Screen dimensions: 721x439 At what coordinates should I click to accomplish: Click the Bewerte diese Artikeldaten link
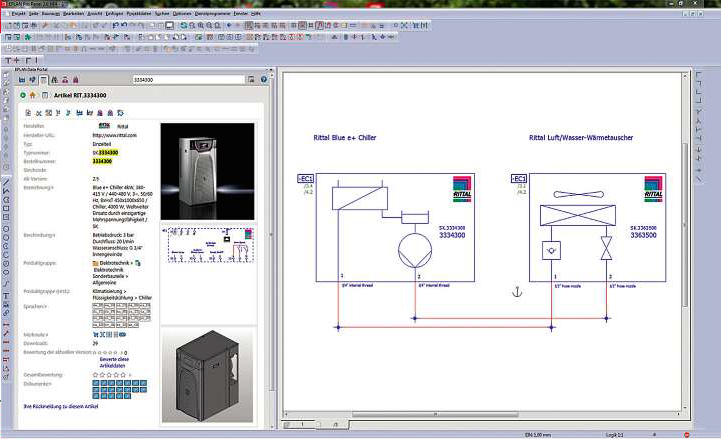pos(114,362)
